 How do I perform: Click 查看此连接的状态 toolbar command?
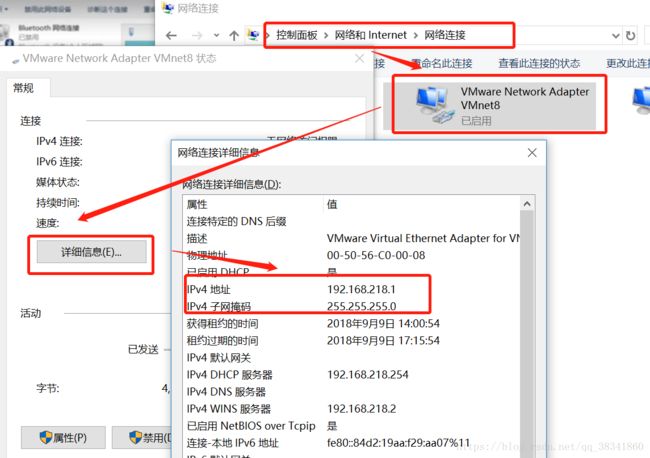pyautogui.click(x=539, y=63)
